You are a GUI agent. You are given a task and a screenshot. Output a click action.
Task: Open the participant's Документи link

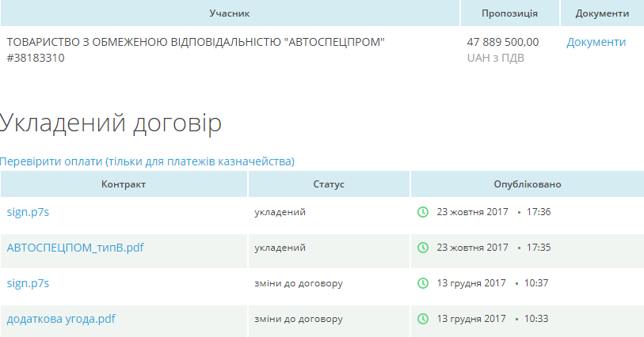596,42
